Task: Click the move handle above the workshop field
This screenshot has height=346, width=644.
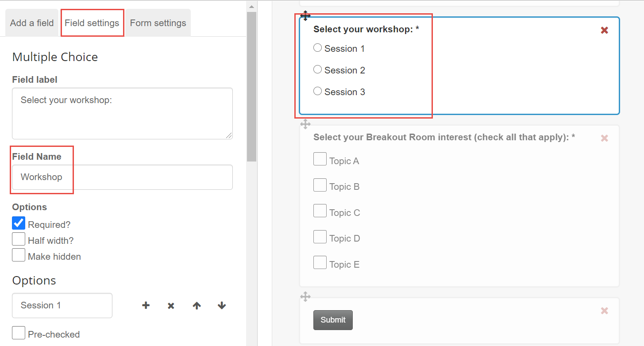Action: 305,16
